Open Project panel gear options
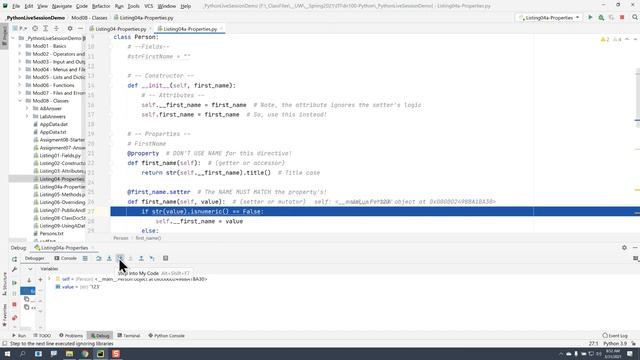 coord(70,29)
